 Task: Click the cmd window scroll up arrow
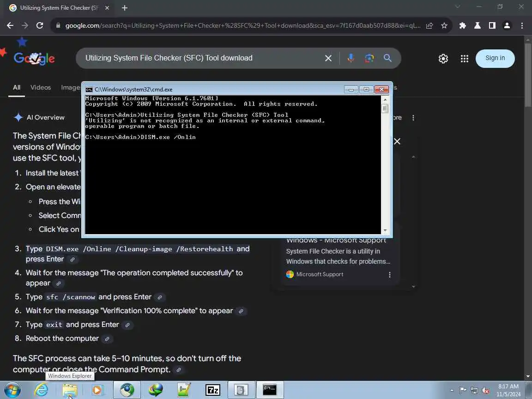pos(385,99)
